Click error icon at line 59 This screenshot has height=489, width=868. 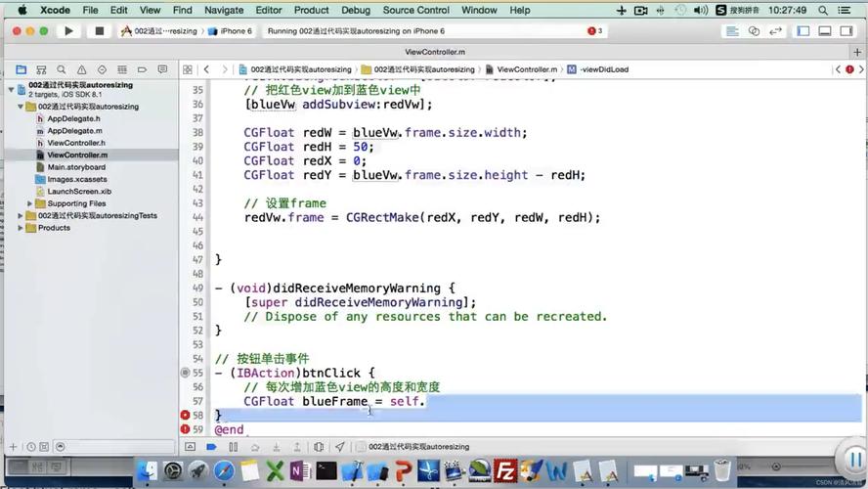coord(185,429)
